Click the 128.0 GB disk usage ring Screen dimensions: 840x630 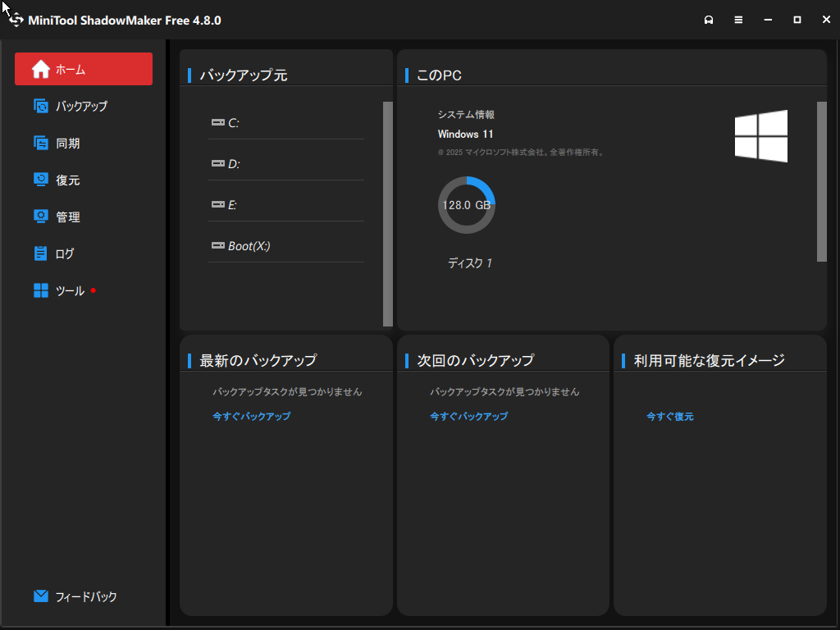[x=466, y=205]
